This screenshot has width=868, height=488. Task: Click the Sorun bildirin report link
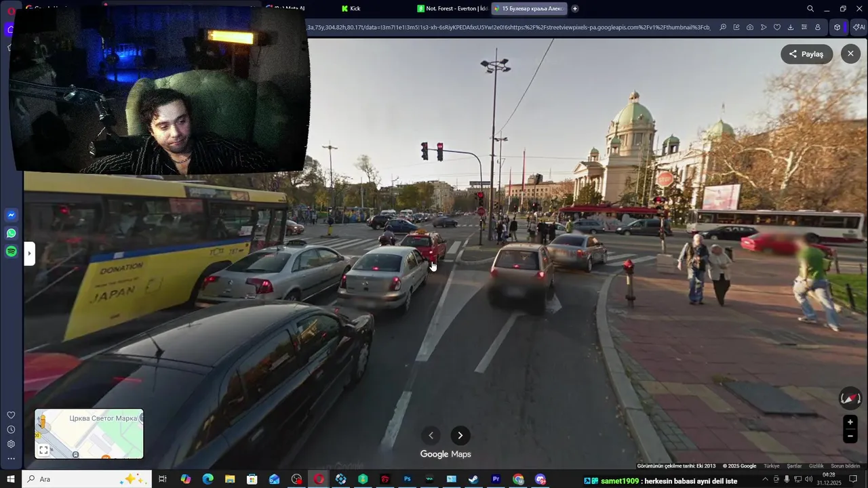tap(846, 466)
